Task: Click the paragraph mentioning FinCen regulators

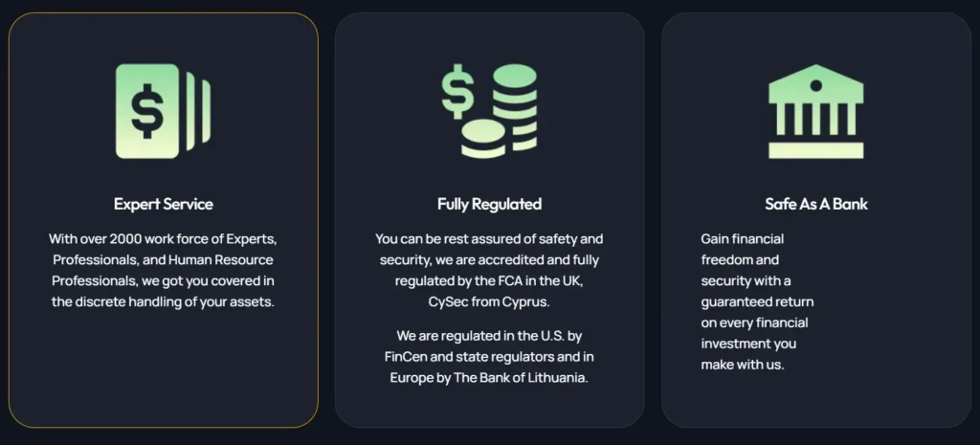Action: pyautogui.click(x=489, y=356)
